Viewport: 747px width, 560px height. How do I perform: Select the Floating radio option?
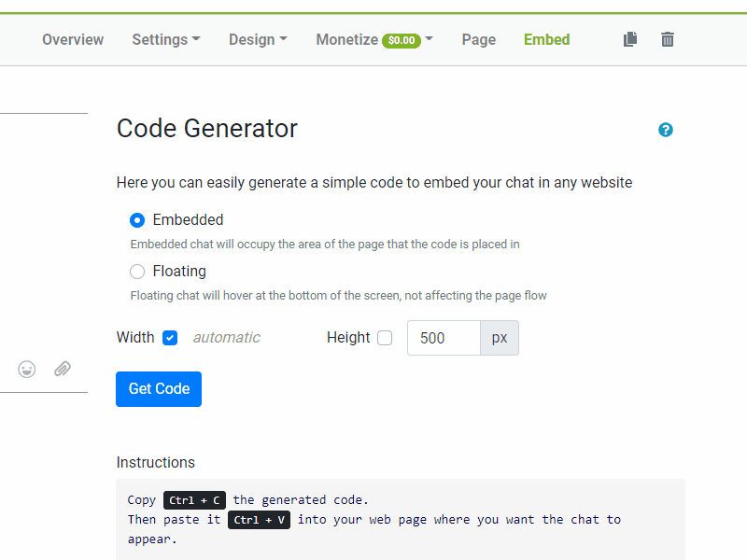coord(137,272)
